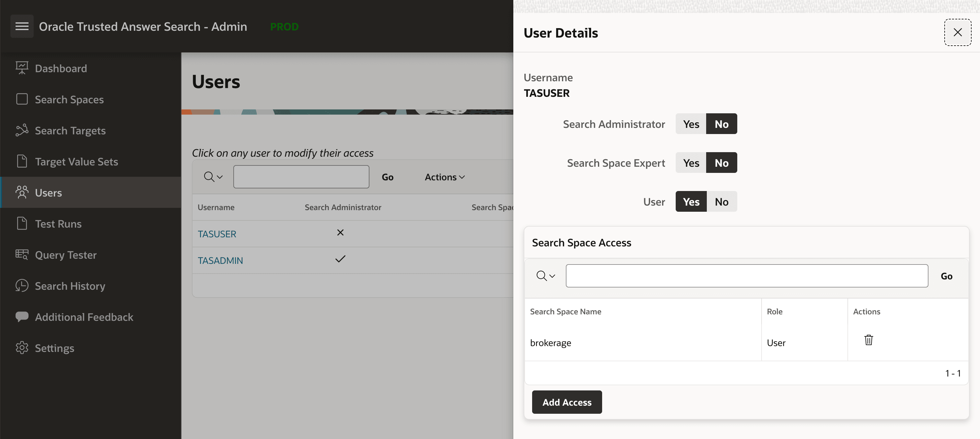Switch to Search Spaces in the sidebar
This screenshot has height=439, width=980.
(x=69, y=99)
